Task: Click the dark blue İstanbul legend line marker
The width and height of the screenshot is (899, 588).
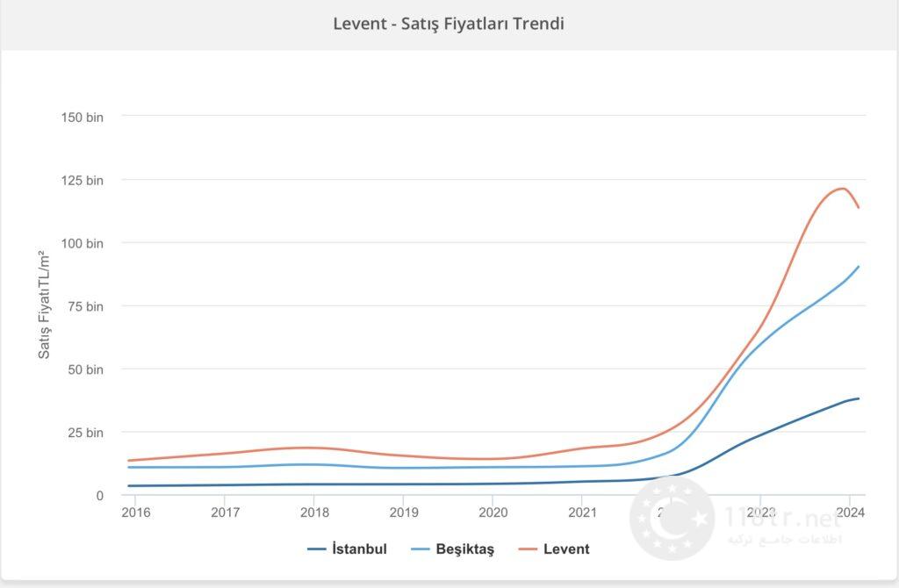Action: coord(317,549)
